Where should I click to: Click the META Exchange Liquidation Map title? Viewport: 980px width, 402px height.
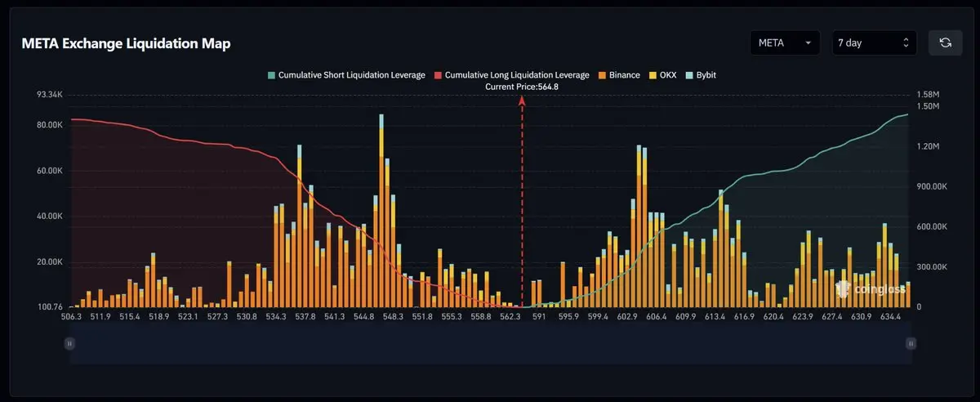[x=126, y=43]
